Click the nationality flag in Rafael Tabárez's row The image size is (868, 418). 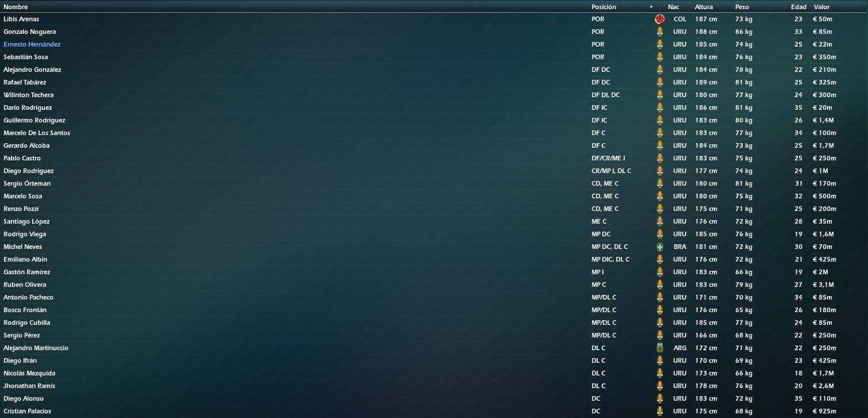pos(659,82)
